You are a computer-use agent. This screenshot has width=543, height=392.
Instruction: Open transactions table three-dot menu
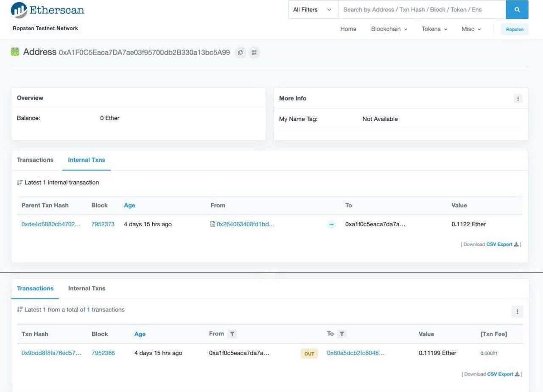(x=517, y=311)
